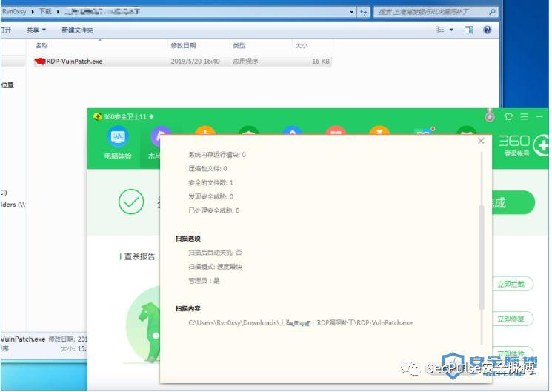
Task: Click the 立即拦截 button
Action: coord(513,284)
